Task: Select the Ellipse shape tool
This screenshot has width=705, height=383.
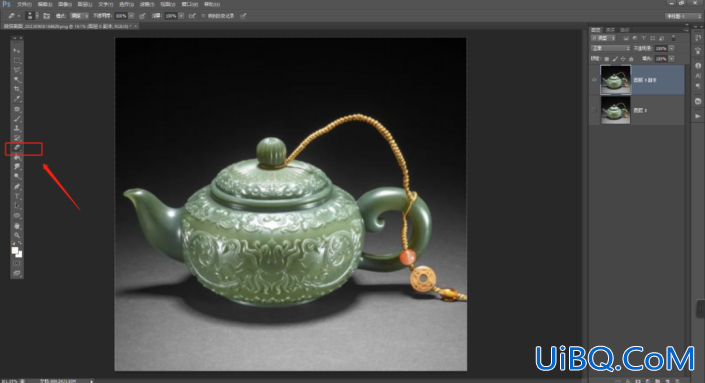Action: [17, 216]
